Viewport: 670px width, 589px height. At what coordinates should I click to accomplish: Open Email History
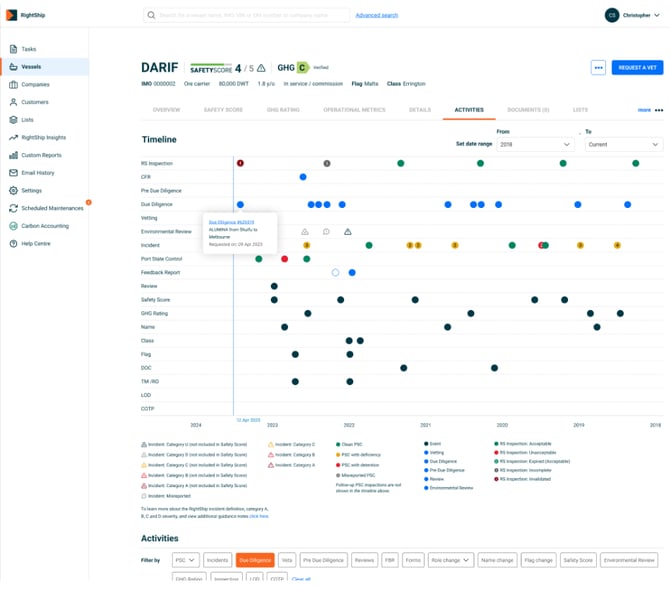38,173
